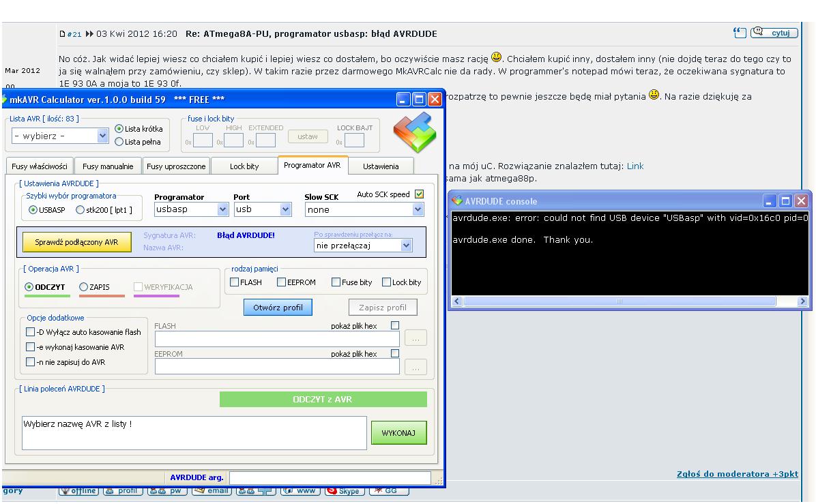The image size is (816, 504).
Task: Enable -D Wyłącz auto kasowanie flash
Action: [31, 332]
